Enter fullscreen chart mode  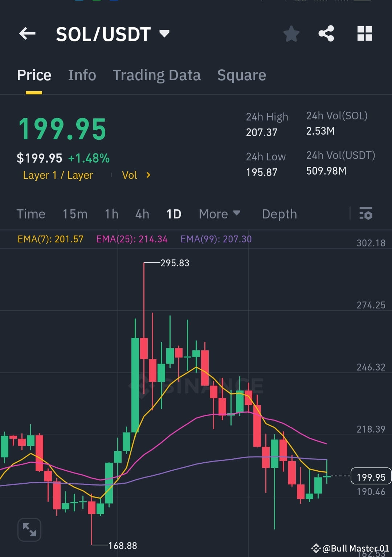click(29, 529)
